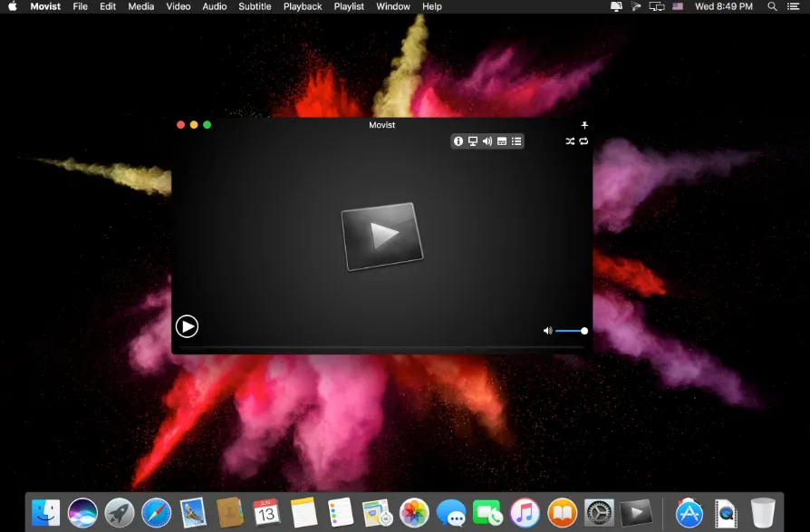Click the round play button
Screen dimensions: 810x532
[x=187, y=326]
